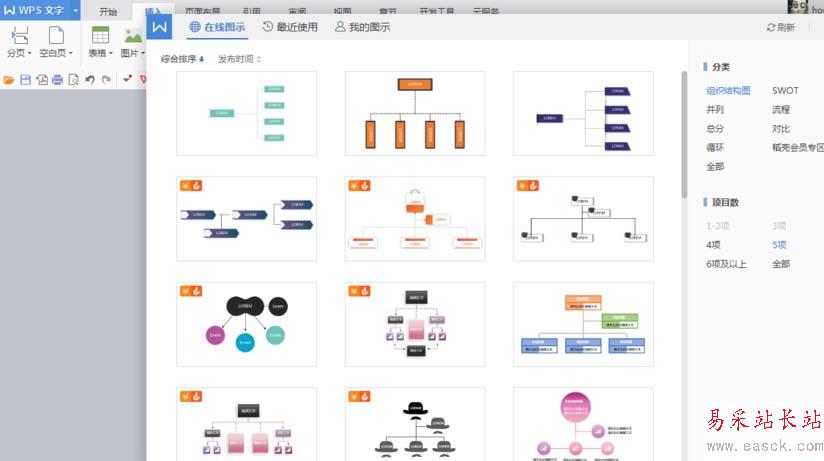The image size is (824, 461).
Task: Select the black hat figures diagram thumbnail
Action: pyautogui.click(x=415, y=425)
